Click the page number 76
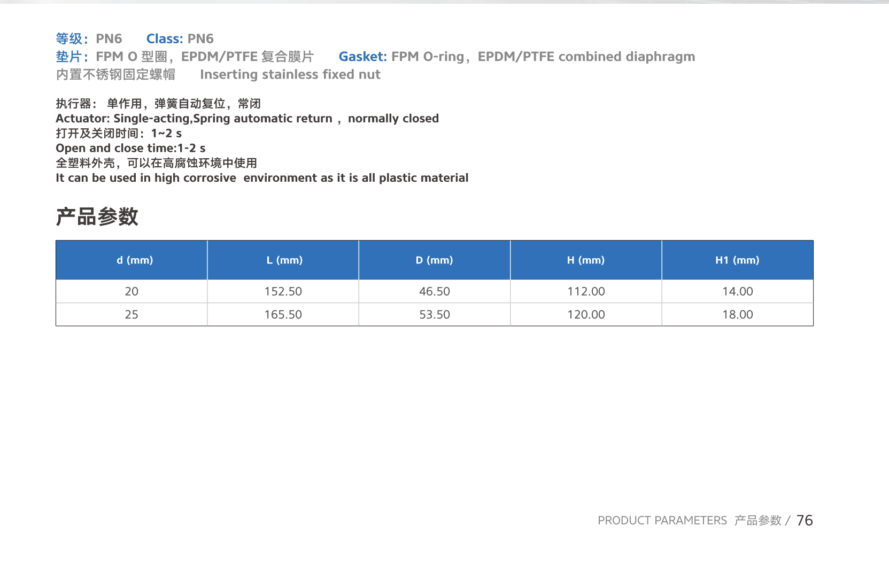The height and width of the screenshot is (588, 889). pyautogui.click(x=805, y=521)
